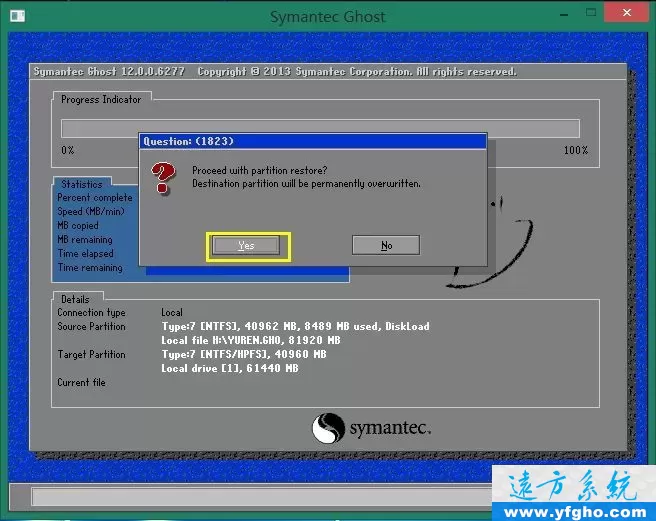Click the Symantec Ghost window title text

click(x=327, y=17)
